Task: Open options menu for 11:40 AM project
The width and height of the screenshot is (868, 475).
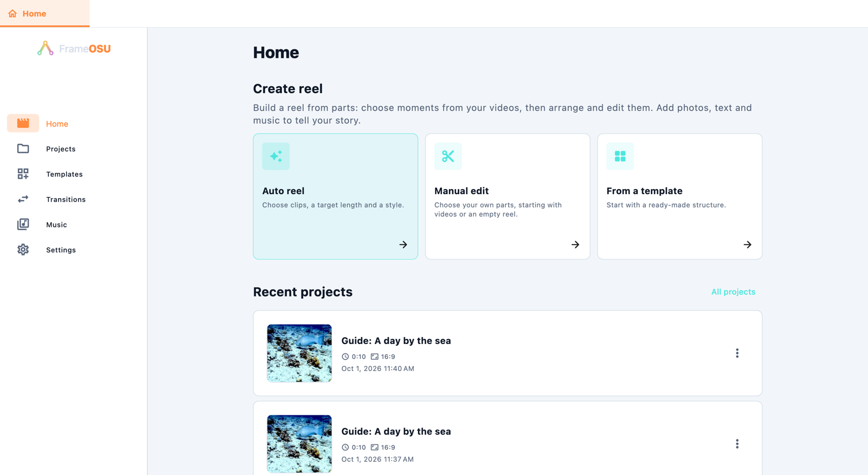Action: tap(737, 353)
